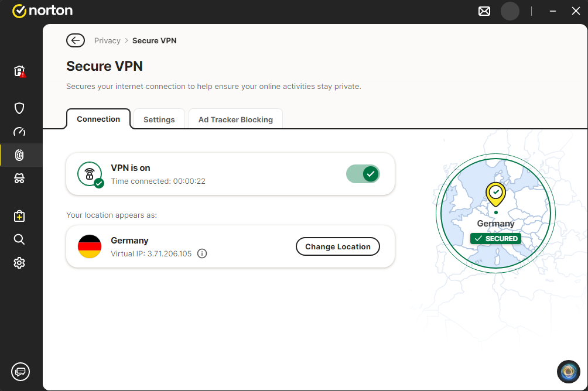Minimize the Norton window

pyautogui.click(x=552, y=11)
